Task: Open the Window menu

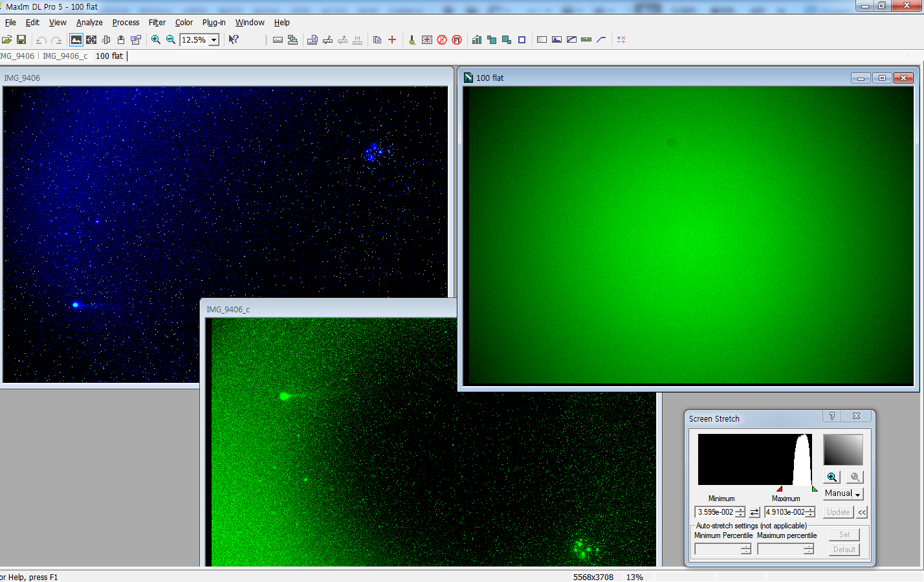Action: coord(250,23)
